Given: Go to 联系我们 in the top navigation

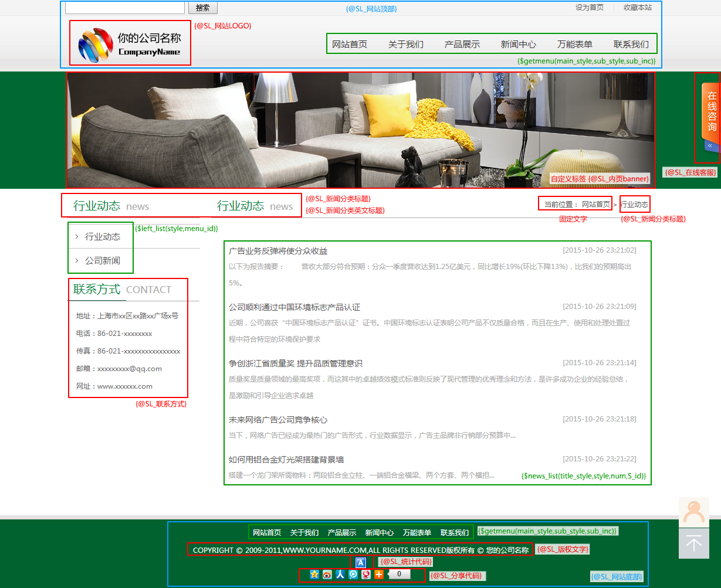Looking at the screenshot, I should pos(631,45).
